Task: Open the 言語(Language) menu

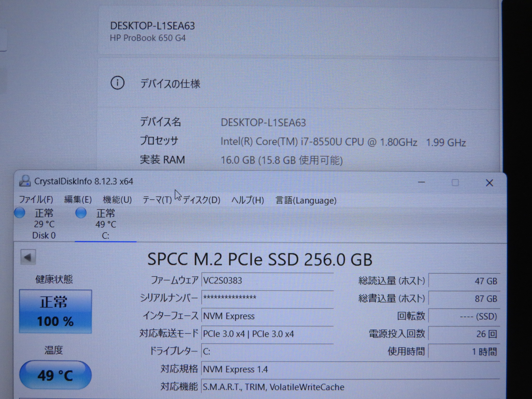Action: point(306,201)
